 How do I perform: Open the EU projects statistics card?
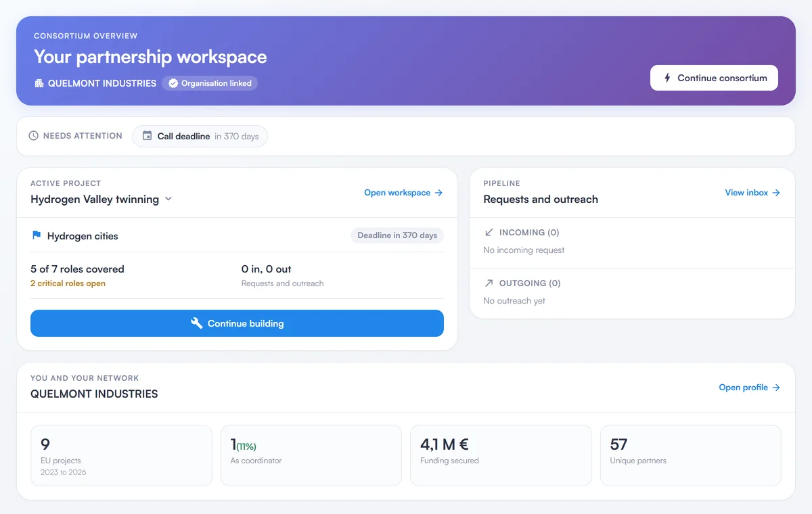point(121,455)
